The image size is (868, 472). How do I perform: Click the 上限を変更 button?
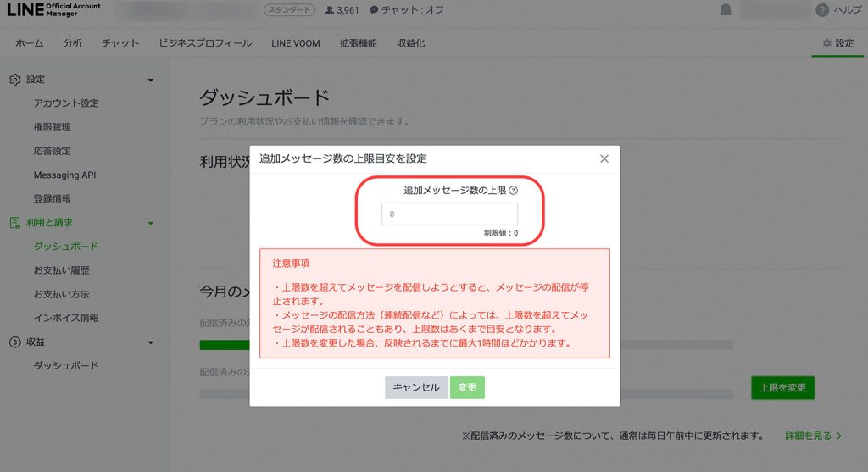782,388
